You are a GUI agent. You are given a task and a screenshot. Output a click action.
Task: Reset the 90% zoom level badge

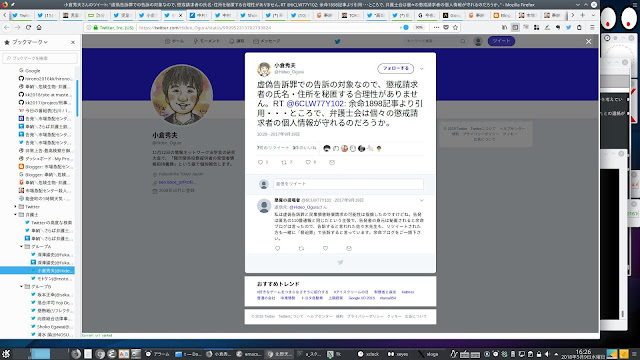pyautogui.click(x=419, y=28)
